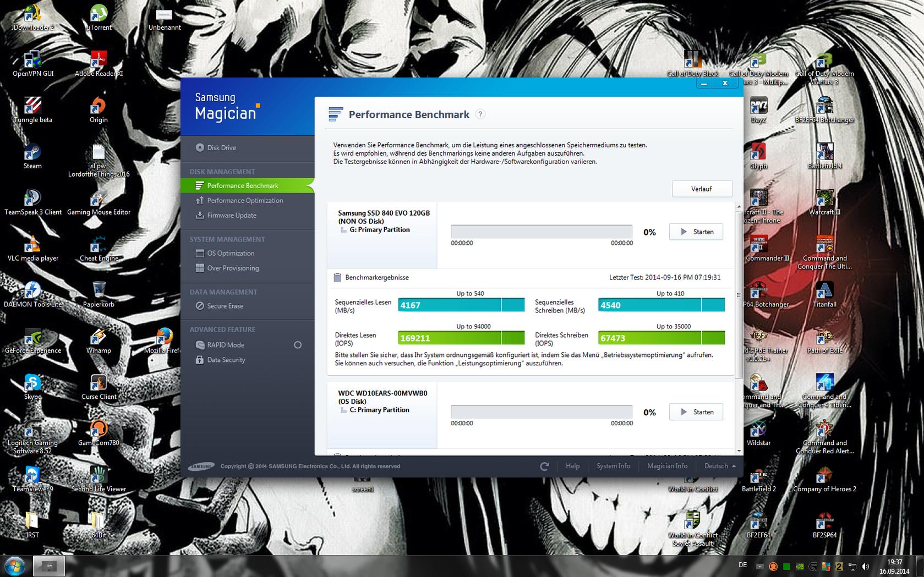Select µTorrent desktop icon

pos(99,18)
